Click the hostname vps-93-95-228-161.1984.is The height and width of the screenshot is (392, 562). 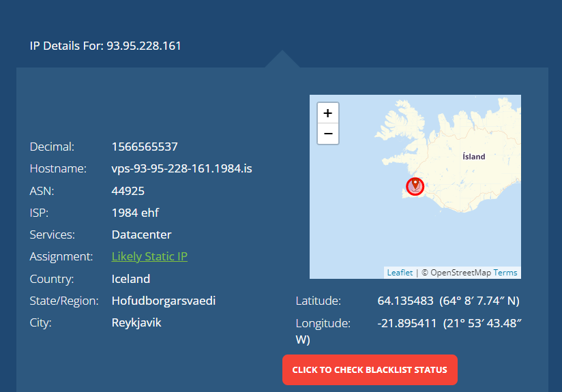(x=181, y=168)
